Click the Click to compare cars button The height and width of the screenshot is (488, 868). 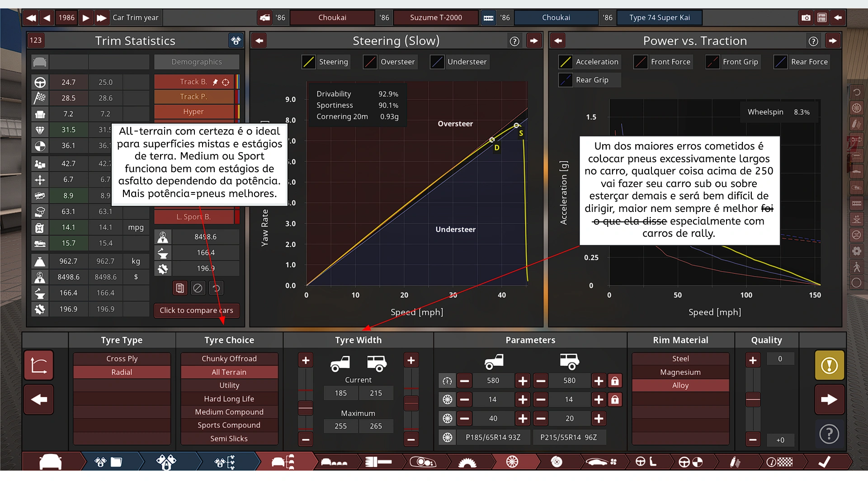click(197, 310)
